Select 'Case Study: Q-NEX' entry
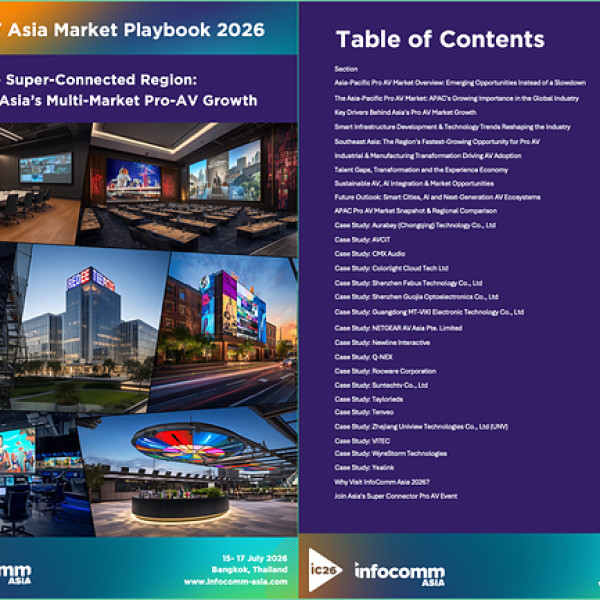Screen dimensions: 600x600 (x=364, y=357)
